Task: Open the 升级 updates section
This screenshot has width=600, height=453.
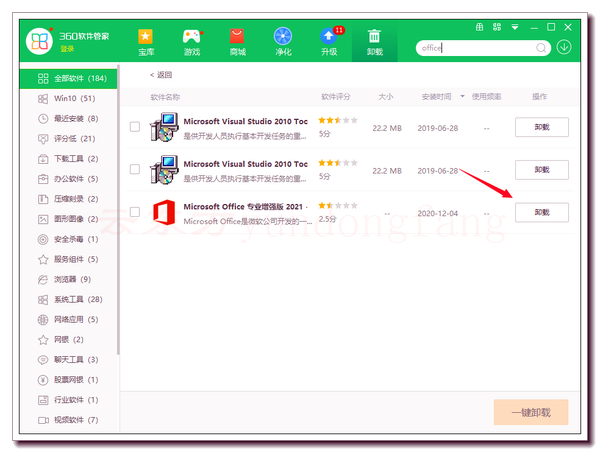Action: click(330, 42)
